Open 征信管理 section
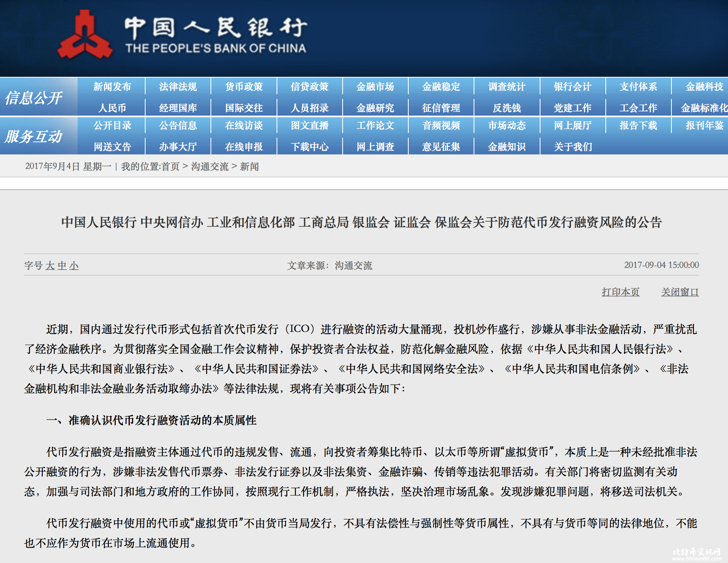The width and height of the screenshot is (728, 563). click(441, 108)
